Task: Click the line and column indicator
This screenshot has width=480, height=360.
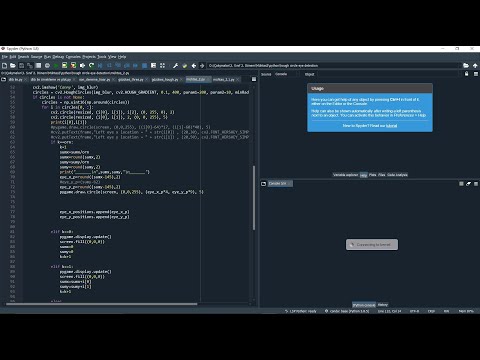Action: click(x=389, y=311)
